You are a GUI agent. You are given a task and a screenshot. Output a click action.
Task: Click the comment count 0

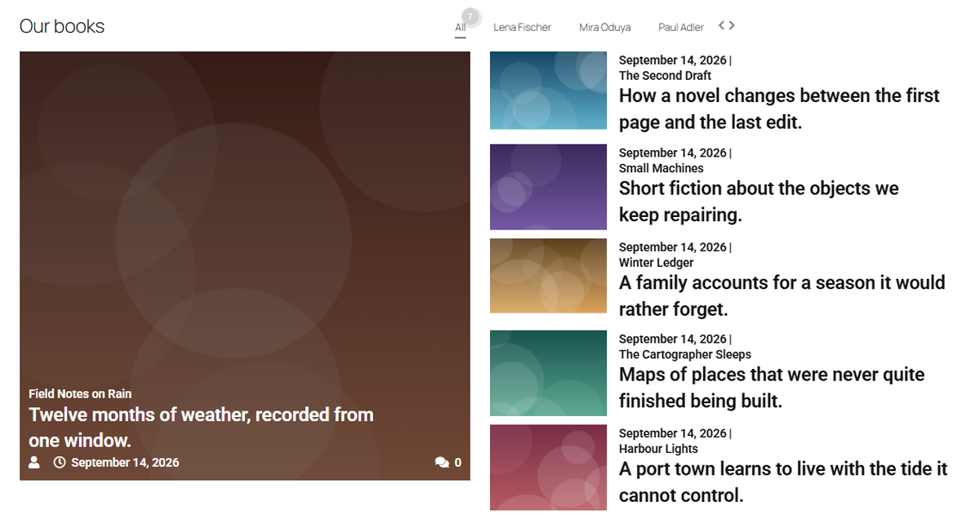pyautogui.click(x=458, y=463)
